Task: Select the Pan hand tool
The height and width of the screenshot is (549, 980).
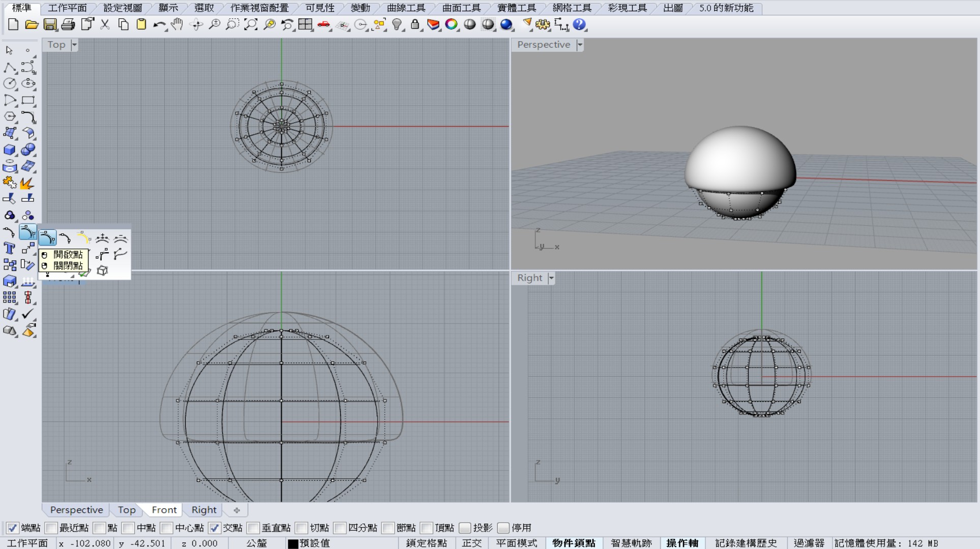Action: click(177, 24)
